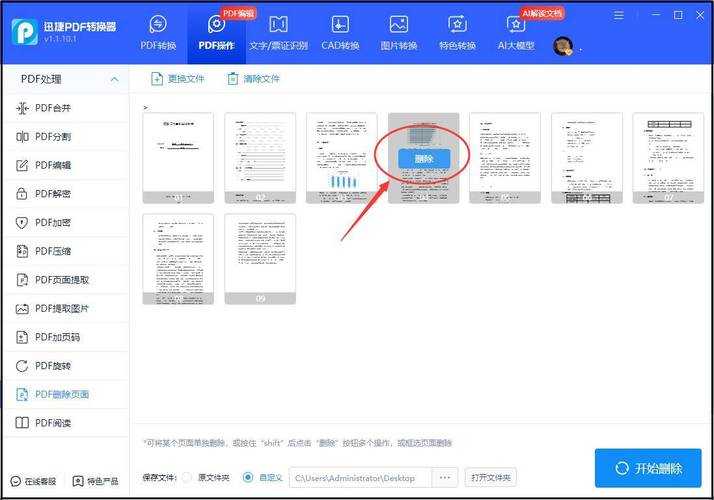Open the PDF转换 tab

(x=158, y=33)
